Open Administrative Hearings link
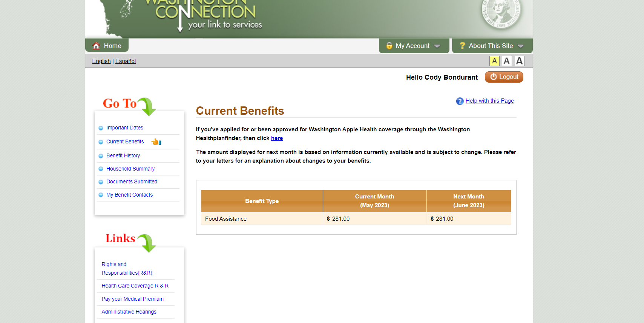 pos(129,312)
